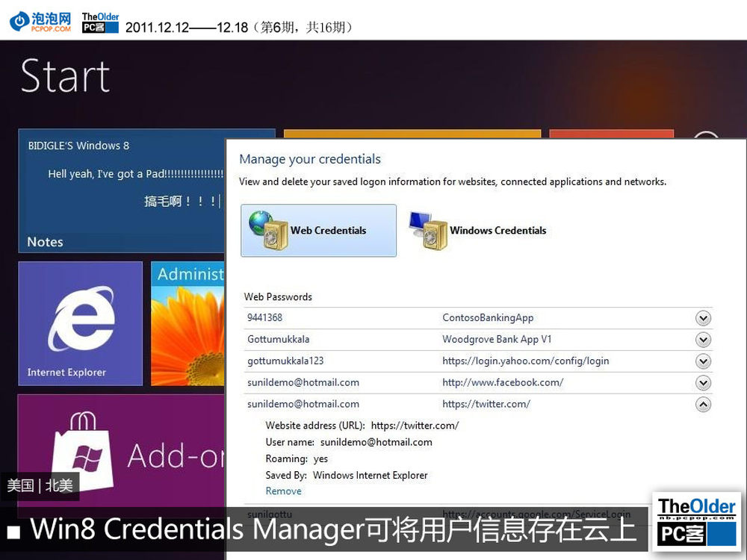747x560 pixels.
Task: Select sunildemo@hotmail.com in the twitter.com row
Action: (x=303, y=404)
